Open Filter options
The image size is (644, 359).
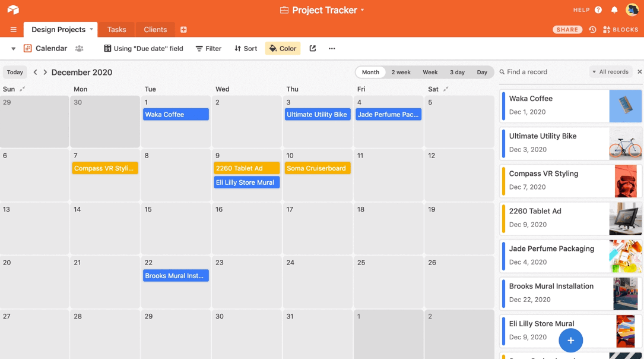click(209, 49)
